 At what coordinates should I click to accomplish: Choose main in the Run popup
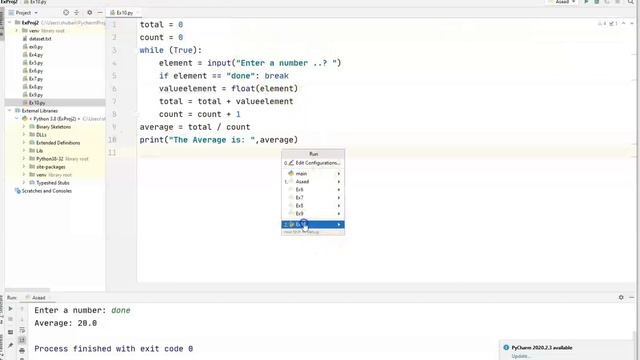(x=313, y=173)
